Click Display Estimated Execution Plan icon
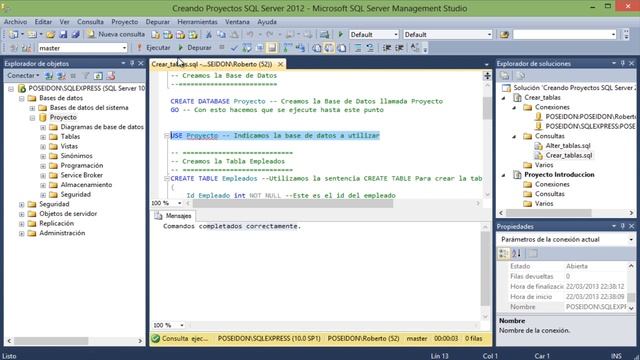 [247, 48]
